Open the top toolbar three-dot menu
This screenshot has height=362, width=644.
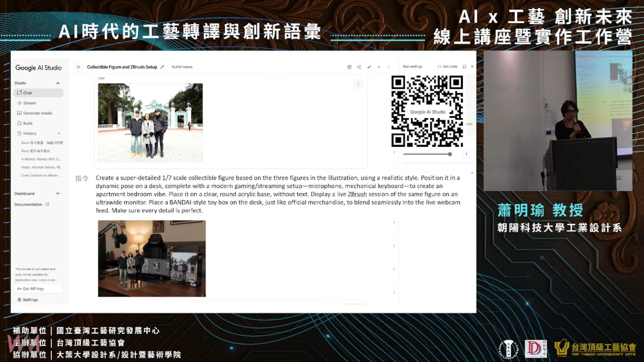pyautogui.click(x=389, y=67)
